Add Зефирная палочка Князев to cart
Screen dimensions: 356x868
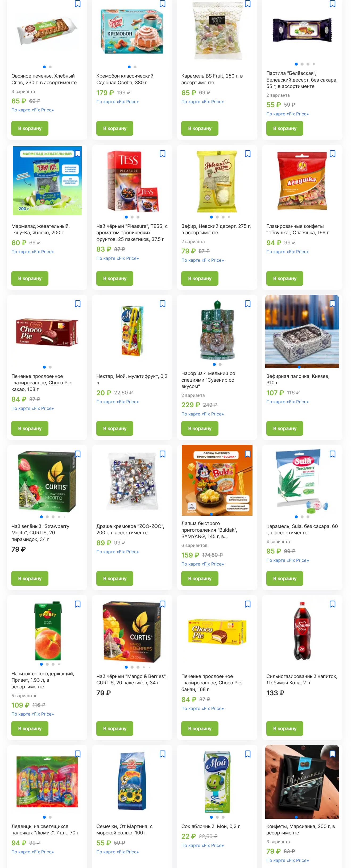pyautogui.click(x=285, y=429)
